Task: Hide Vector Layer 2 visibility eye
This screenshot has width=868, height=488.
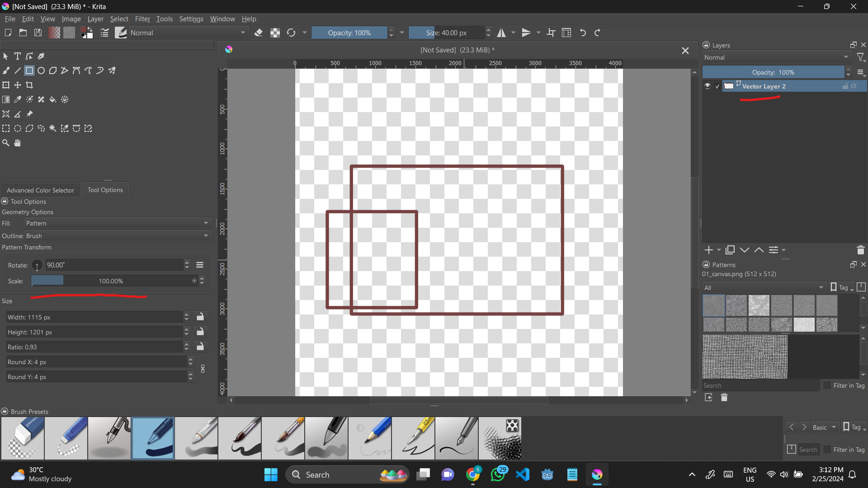Action: pos(708,86)
